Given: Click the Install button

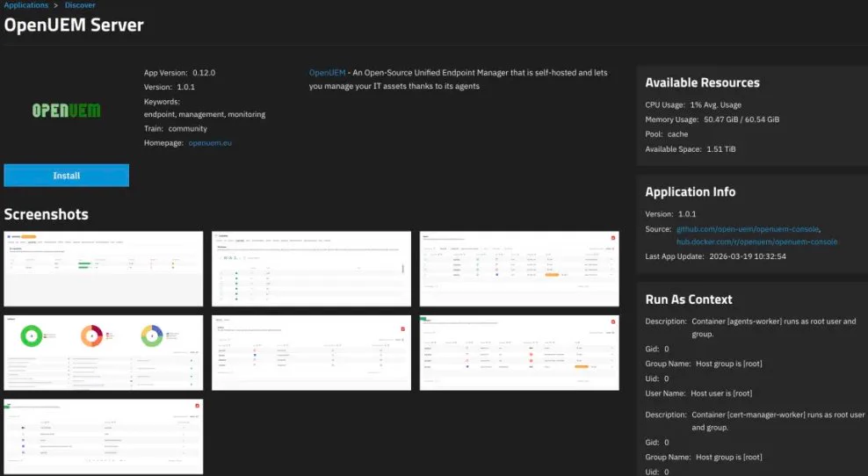Looking at the screenshot, I should click(67, 176).
